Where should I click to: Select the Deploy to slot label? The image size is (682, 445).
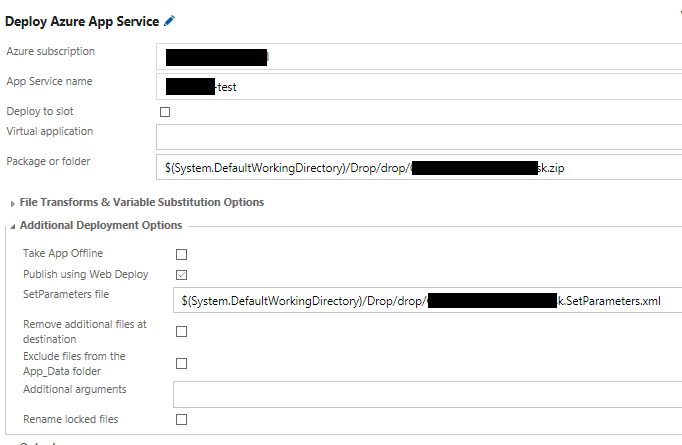pos(40,111)
